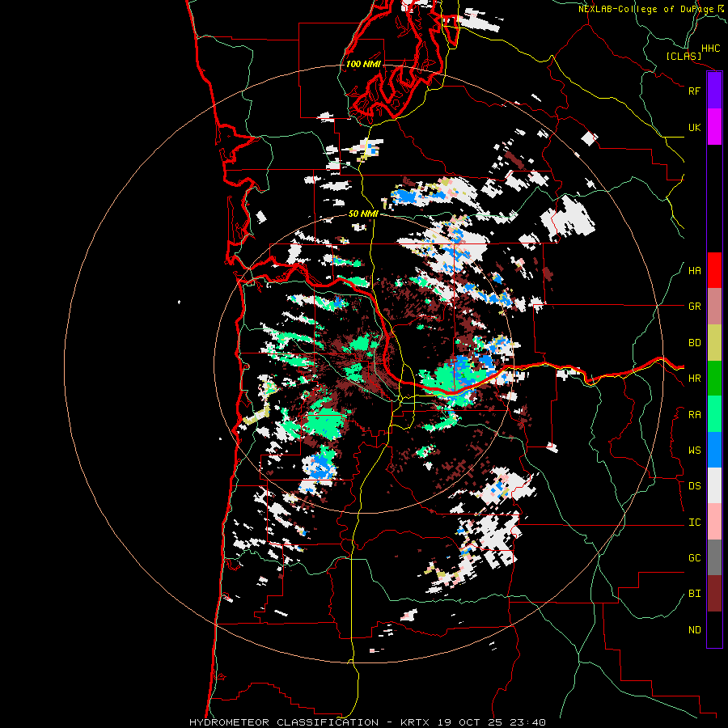Click the HA legend label

(694, 271)
